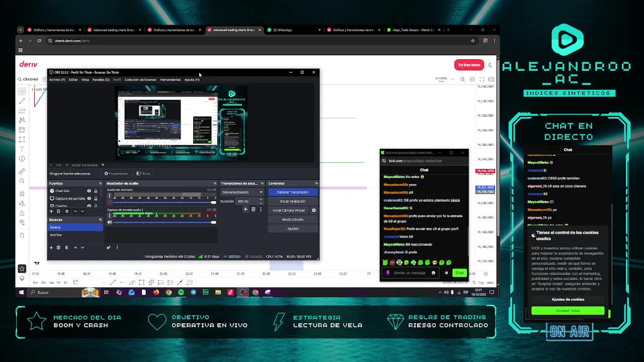Open Telegram from Windows taskbar
This screenshot has height=362, width=644.
[193, 292]
